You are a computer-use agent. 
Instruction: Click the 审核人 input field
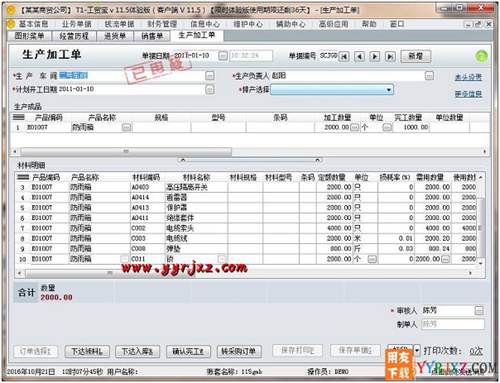coord(447,311)
